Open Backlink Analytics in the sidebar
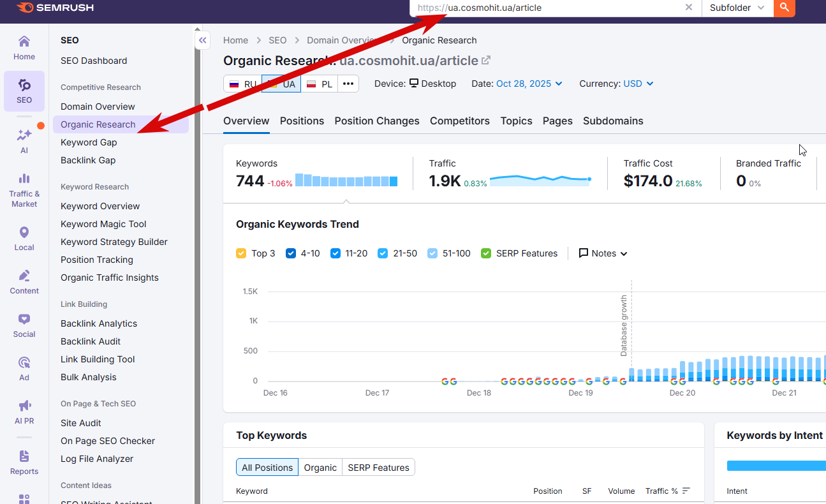The image size is (826, 504). [x=99, y=323]
